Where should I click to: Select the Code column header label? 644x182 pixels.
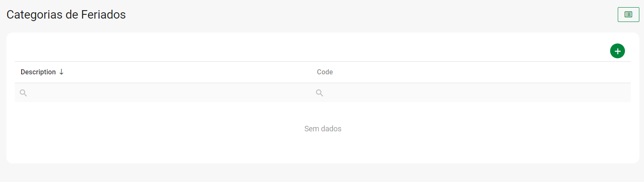pyautogui.click(x=325, y=72)
